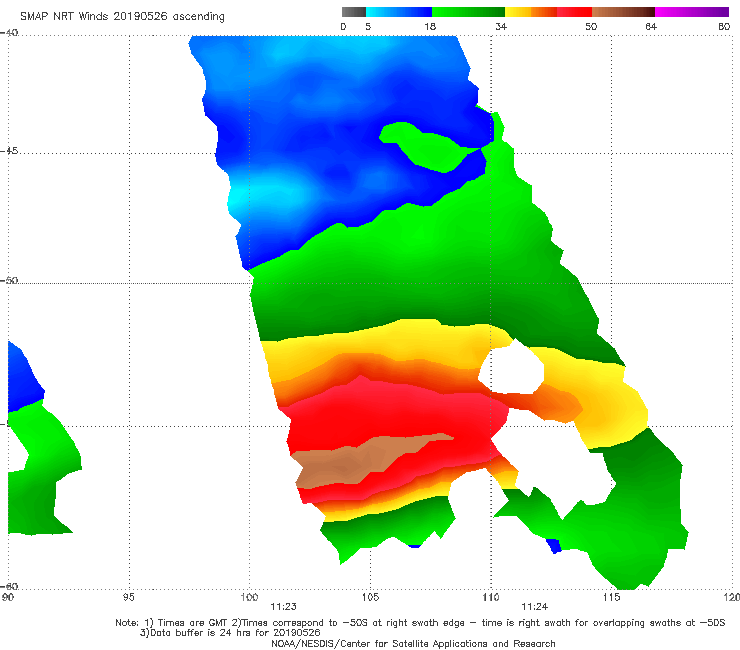Click the latitude axis label '-50'
The height and width of the screenshot is (650, 740).
[9, 280]
